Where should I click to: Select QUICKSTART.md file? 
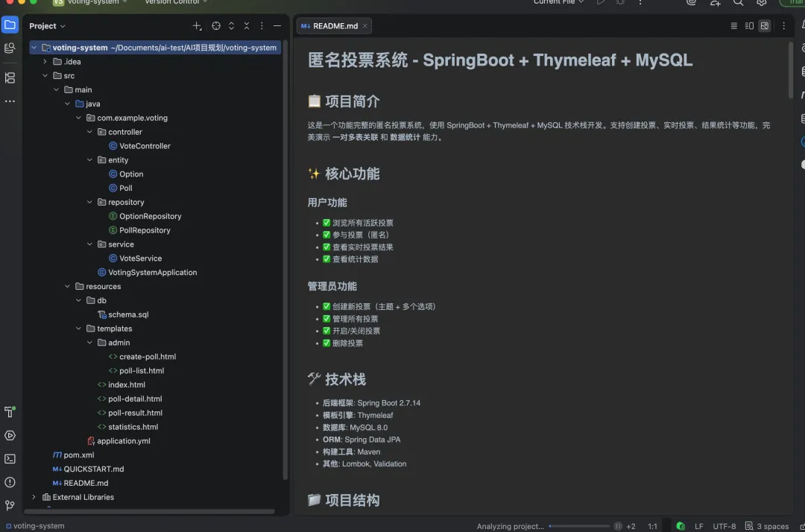pyautogui.click(x=88, y=469)
